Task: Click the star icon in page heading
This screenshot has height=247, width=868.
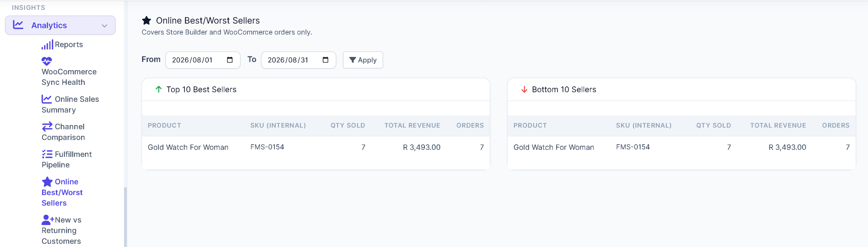Action: tap(146, 21)
